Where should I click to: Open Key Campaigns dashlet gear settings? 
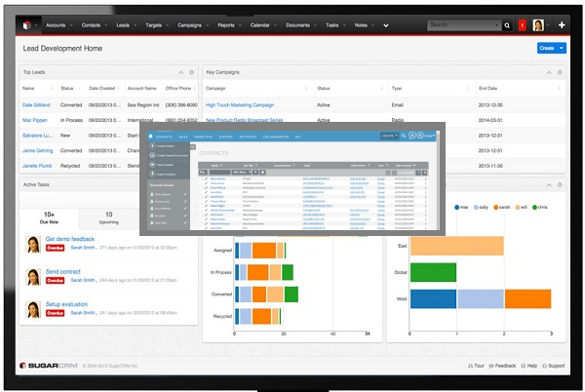[560, 72]
